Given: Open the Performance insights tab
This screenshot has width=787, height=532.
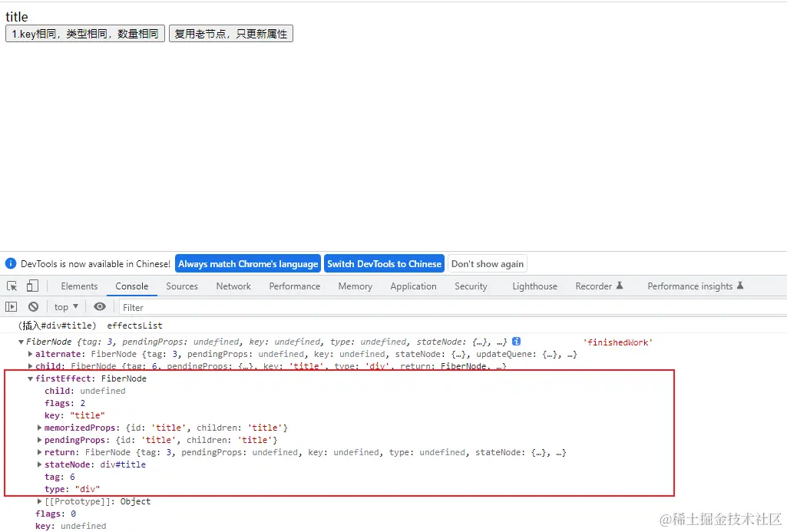Looking at the screenshot, I should point(695,286).
